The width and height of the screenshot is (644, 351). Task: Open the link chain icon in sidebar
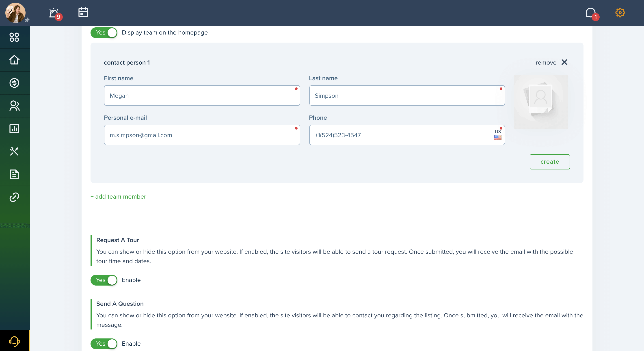click(x=14, y=197)
